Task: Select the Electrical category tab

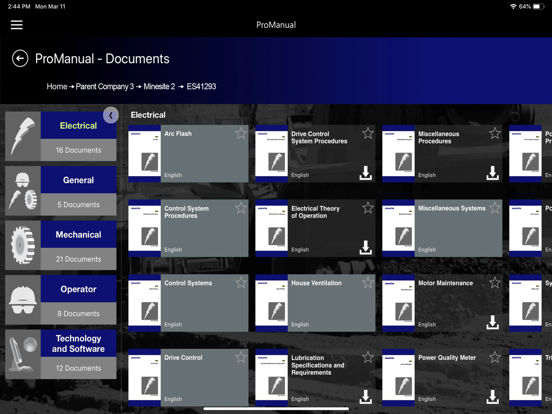Action: tap(79, 125)
